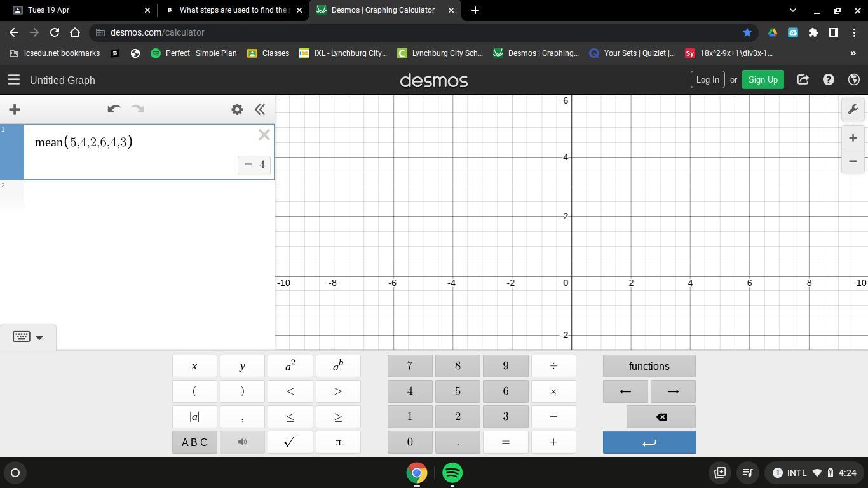868x488 pixels.
Task: Switch to the Tues 19 Apr tab
Action: (76, 10)
